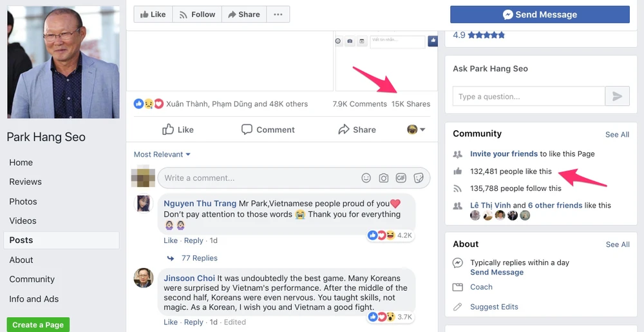This screenshot has height=332, width=644.
Task: Toggle Like on the post
Action: (x=178, y=130)
